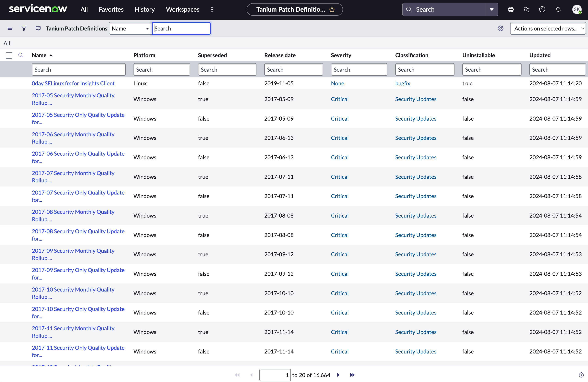Open the Workspaces menu
Viewport: 588px width, 382px height.
[182, 9]
